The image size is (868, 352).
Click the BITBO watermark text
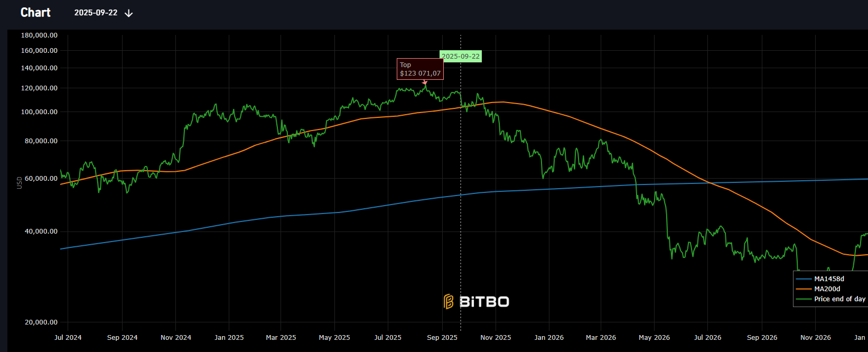coord(484,302)
